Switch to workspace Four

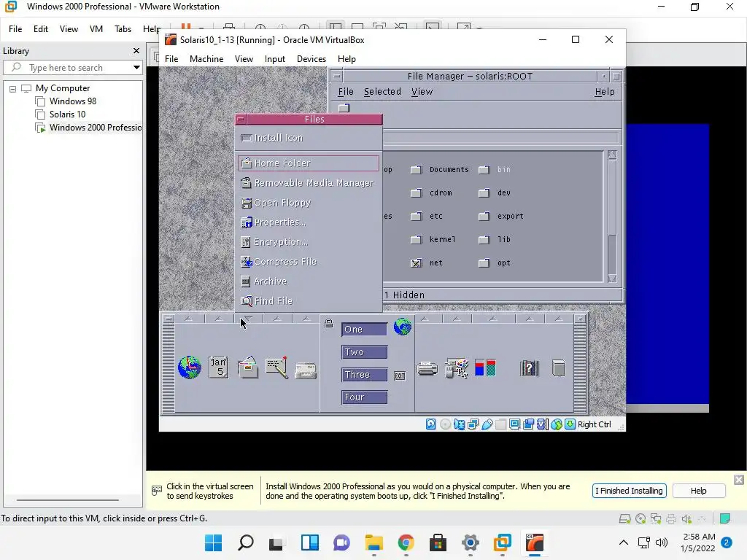pyautogui.click(x=365, y=397)
